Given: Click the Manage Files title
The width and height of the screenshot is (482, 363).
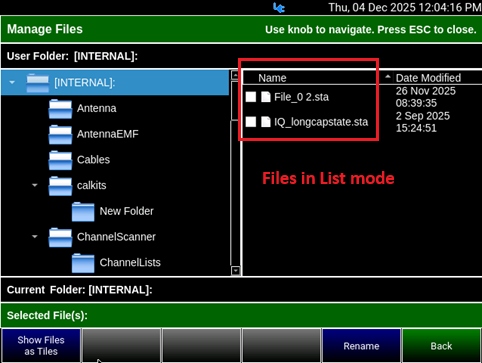Looking at the screenshot, I should click(x=45, y=29).
